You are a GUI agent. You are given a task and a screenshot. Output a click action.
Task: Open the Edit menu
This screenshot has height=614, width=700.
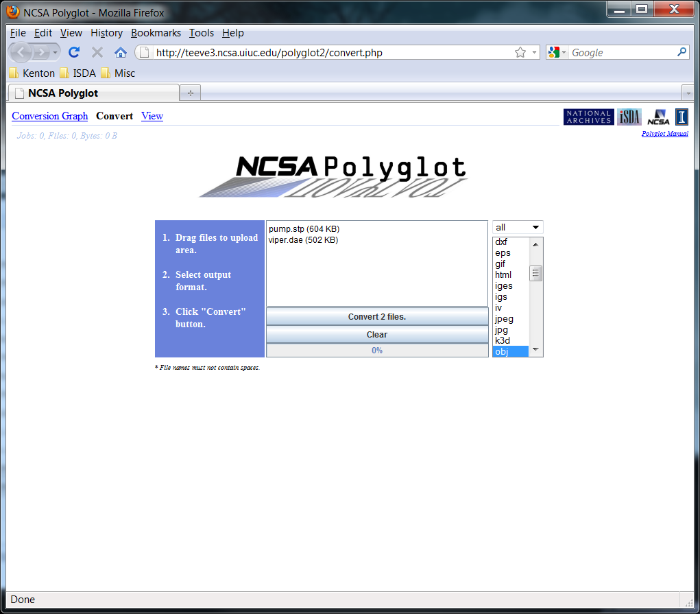pos(43,33)
